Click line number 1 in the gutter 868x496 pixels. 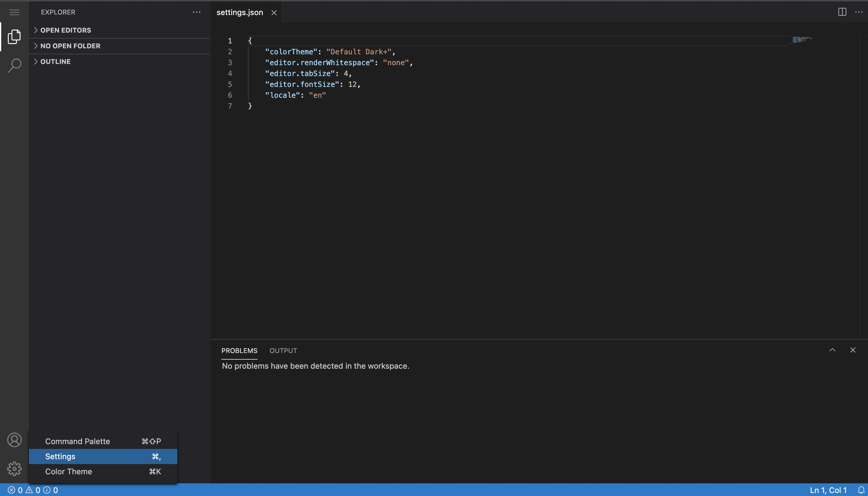[230, 40]
